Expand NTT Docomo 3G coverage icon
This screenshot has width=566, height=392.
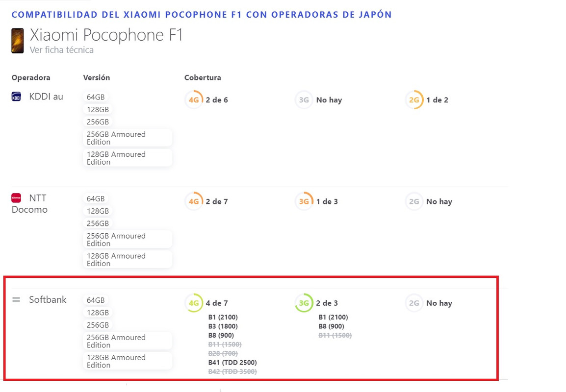coord(304,201)
